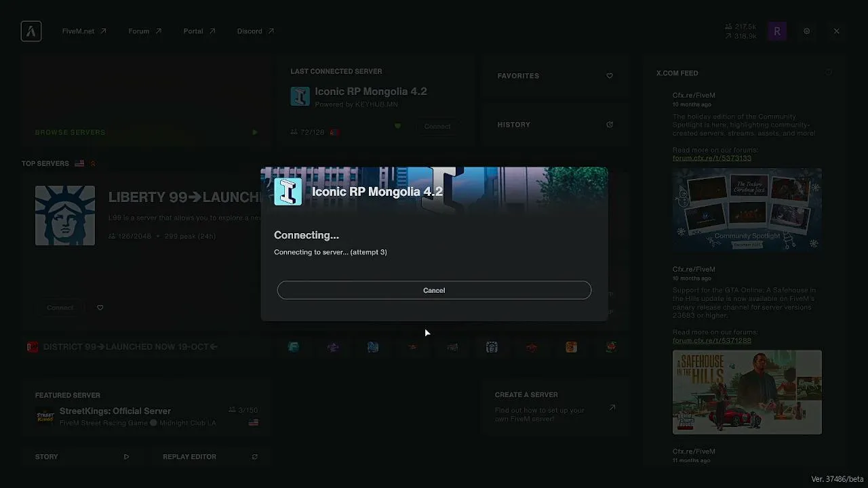Open the Community Spotlight feed image

click(747, 210)
